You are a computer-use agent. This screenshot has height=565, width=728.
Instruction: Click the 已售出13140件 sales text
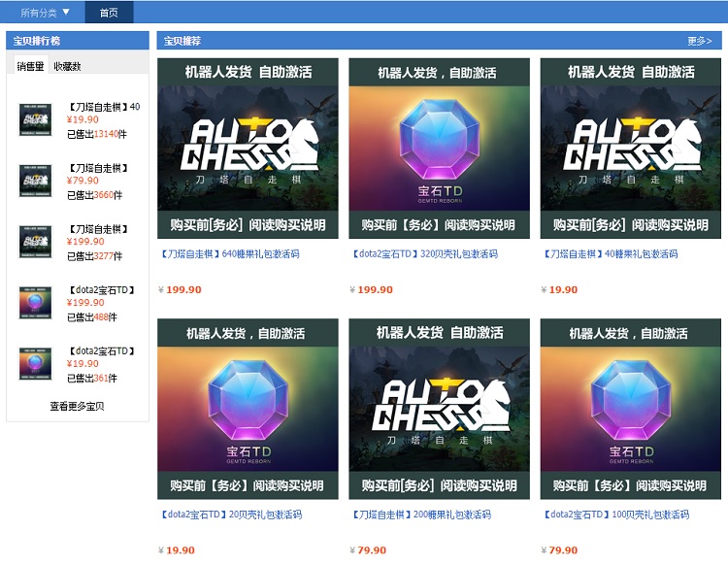click(96, 134)
